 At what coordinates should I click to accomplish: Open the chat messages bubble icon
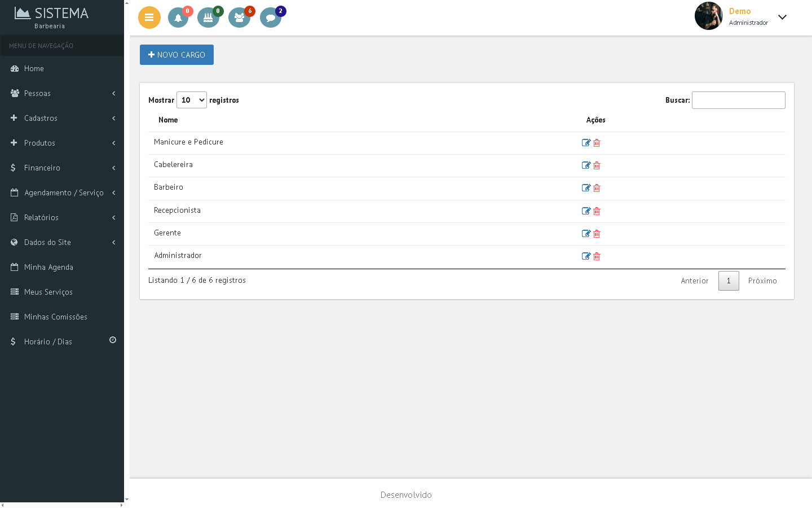point(270,17)
